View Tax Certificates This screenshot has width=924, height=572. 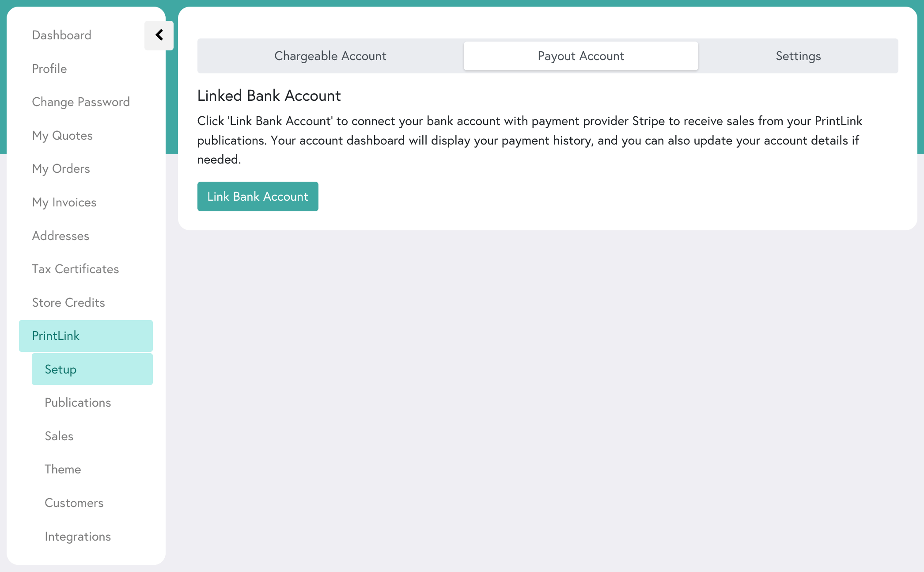75,269
